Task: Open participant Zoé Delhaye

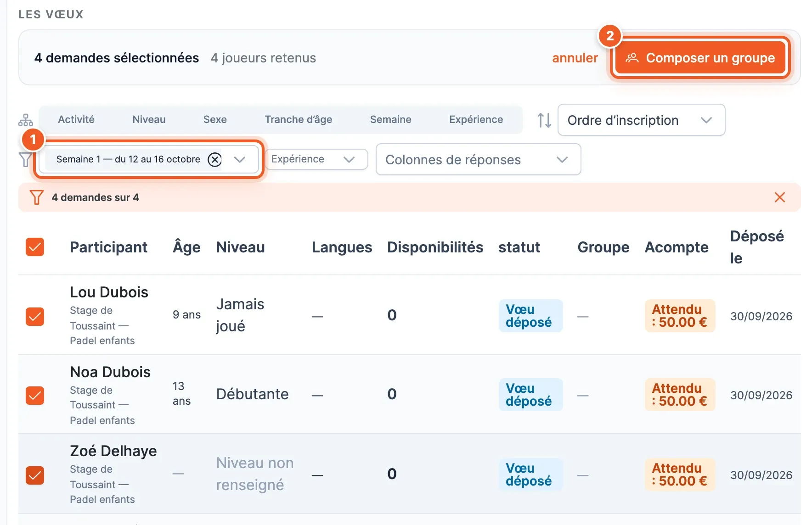Action: click(x=113, y=451)
